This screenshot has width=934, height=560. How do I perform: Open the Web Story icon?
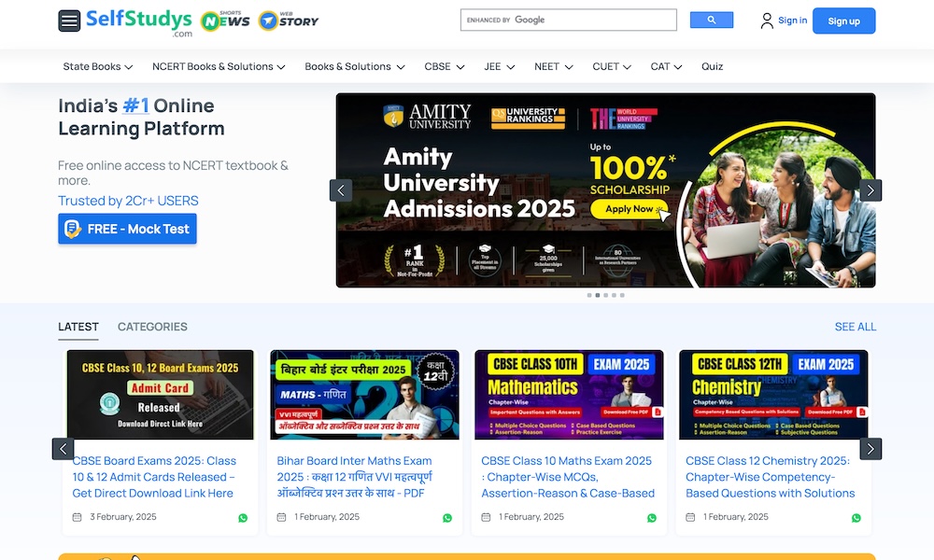click(x=288, y=20)
